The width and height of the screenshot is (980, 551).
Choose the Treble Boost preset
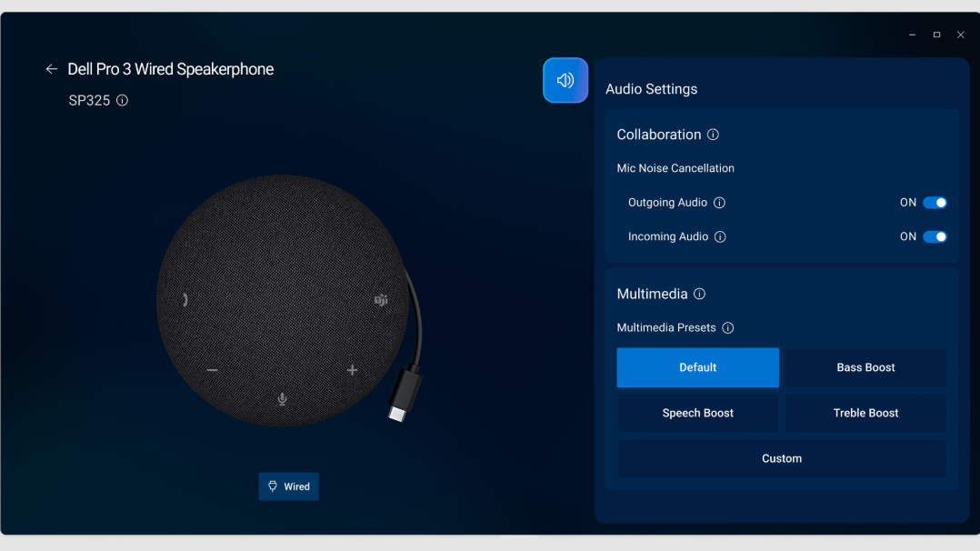point(865,414)
